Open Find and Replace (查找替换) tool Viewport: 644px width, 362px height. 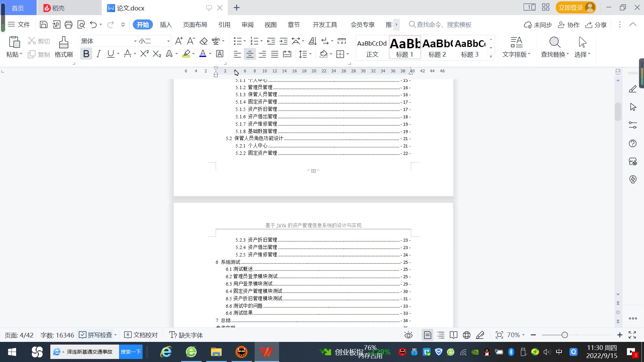point(555,47)
